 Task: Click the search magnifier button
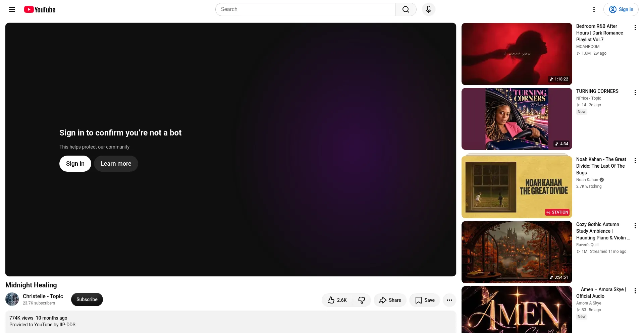pyautogui.click(x=406, y=9)
